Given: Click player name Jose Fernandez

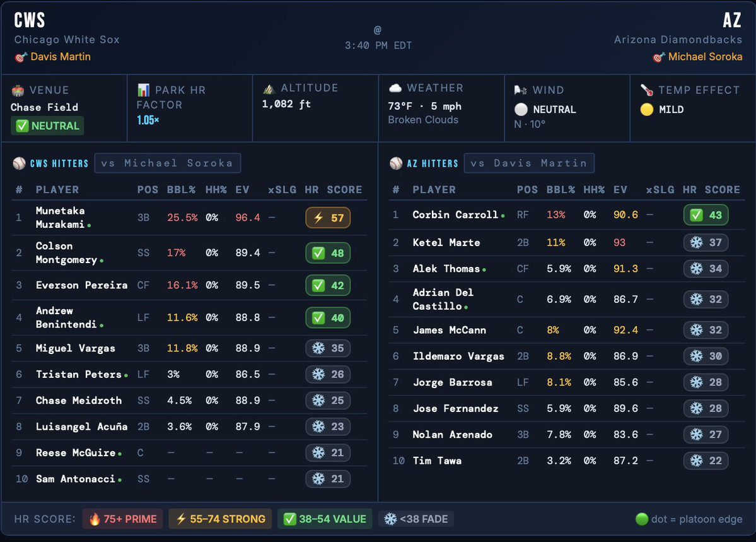Looking at the screenshot, I should (x=455, y=408).
